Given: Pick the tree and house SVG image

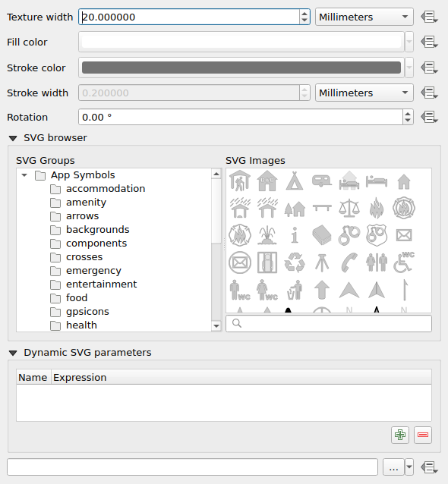Looking at the screenshot, I should click(295, 209).
